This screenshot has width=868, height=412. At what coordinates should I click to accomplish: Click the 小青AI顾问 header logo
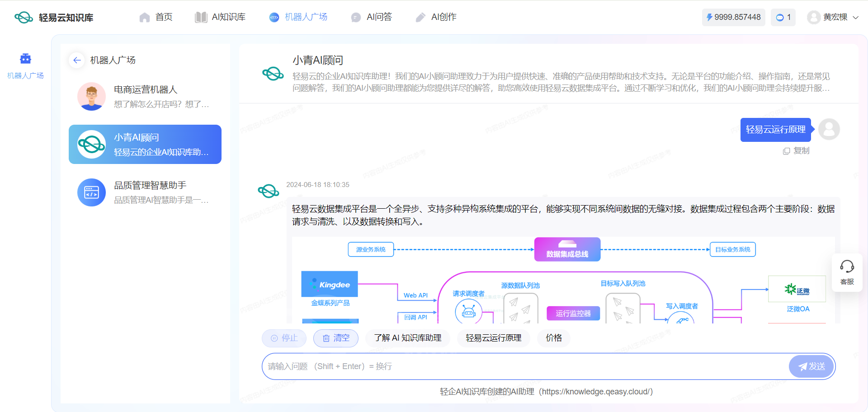tap(273, 74)
